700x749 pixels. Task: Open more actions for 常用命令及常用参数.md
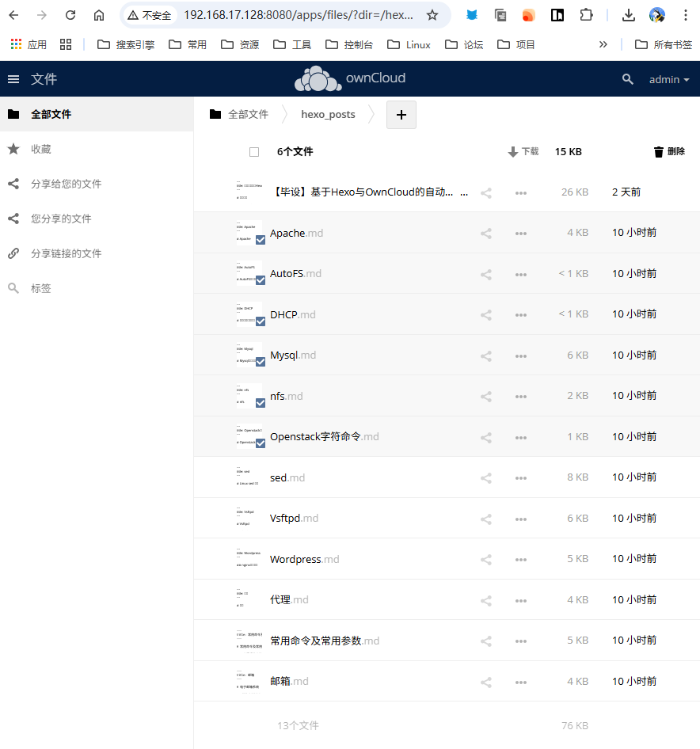coord(521,641)
